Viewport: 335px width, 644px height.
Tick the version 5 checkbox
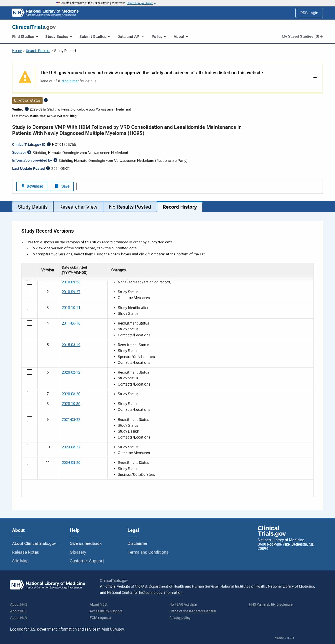30,345
